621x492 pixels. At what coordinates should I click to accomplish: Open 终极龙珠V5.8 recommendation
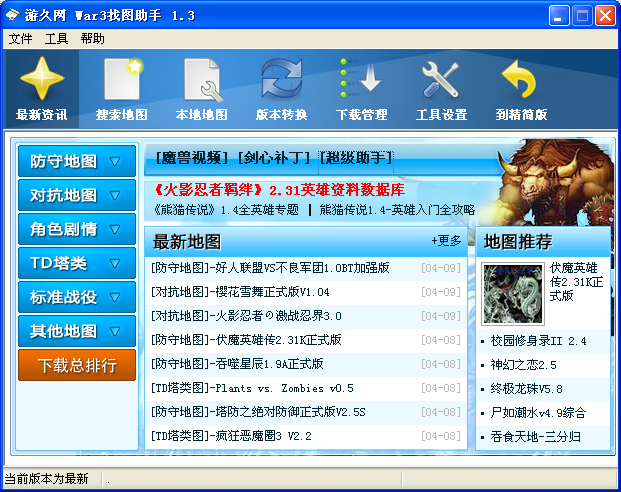[526, 389]
